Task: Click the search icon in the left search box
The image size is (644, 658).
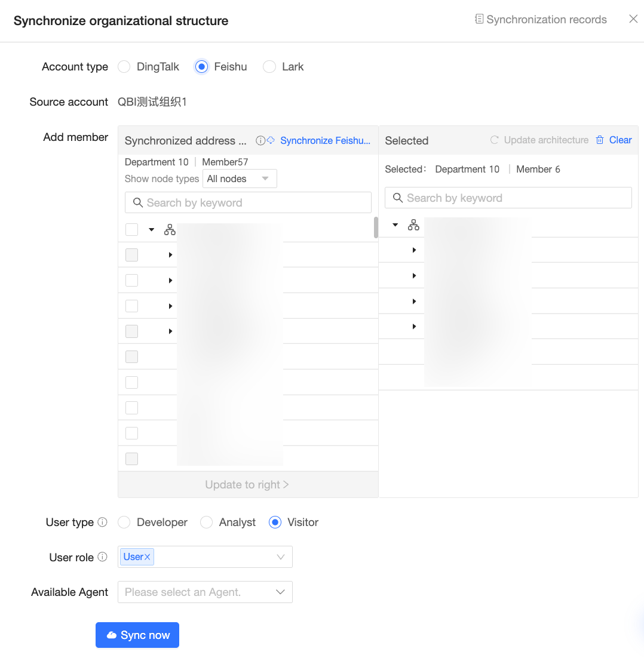Action: (x=137, y=202)
